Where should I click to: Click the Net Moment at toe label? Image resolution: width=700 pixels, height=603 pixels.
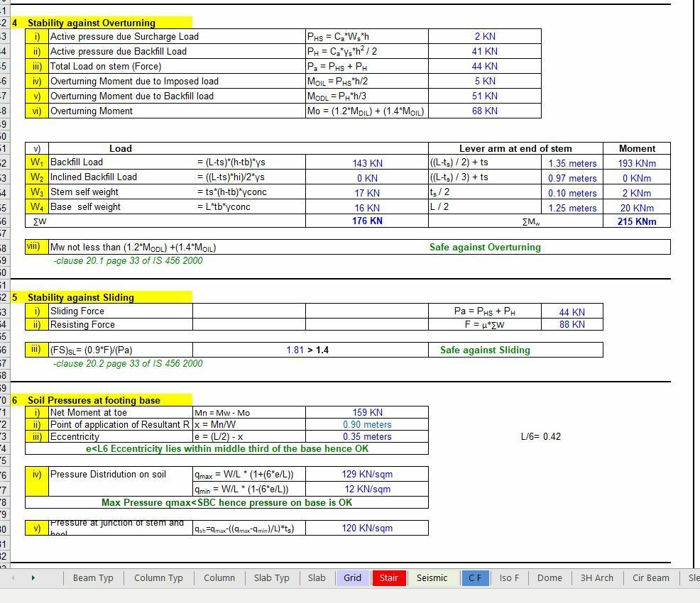(x=121, y=413)
